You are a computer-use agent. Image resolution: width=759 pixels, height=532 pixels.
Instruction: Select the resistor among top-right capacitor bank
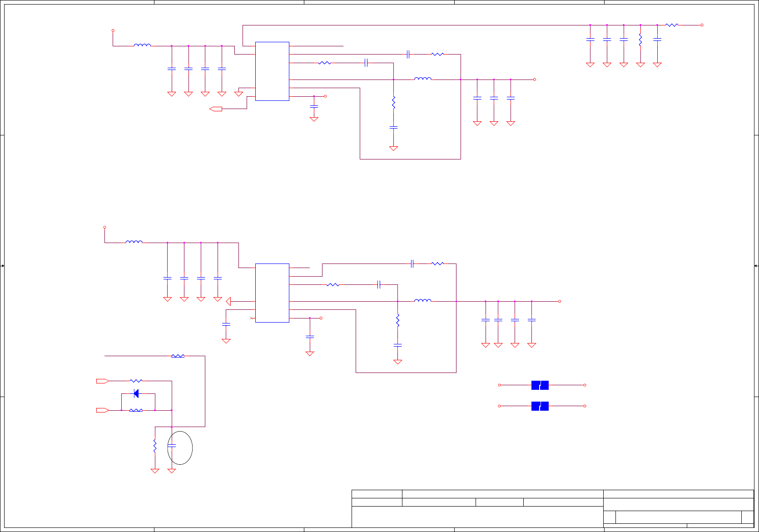point(640,40)
